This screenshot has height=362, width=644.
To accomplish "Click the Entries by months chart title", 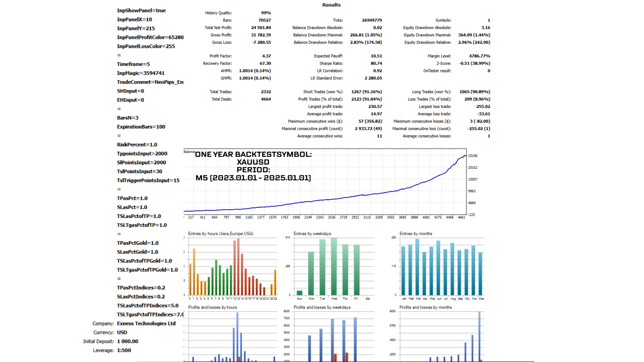I will (416, 234).
